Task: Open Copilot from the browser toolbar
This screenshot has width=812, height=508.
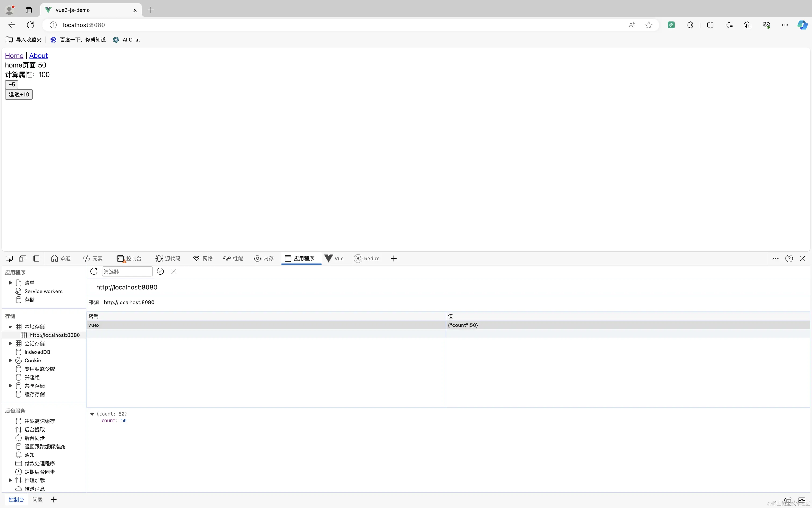Action: [x=803, y=25]
